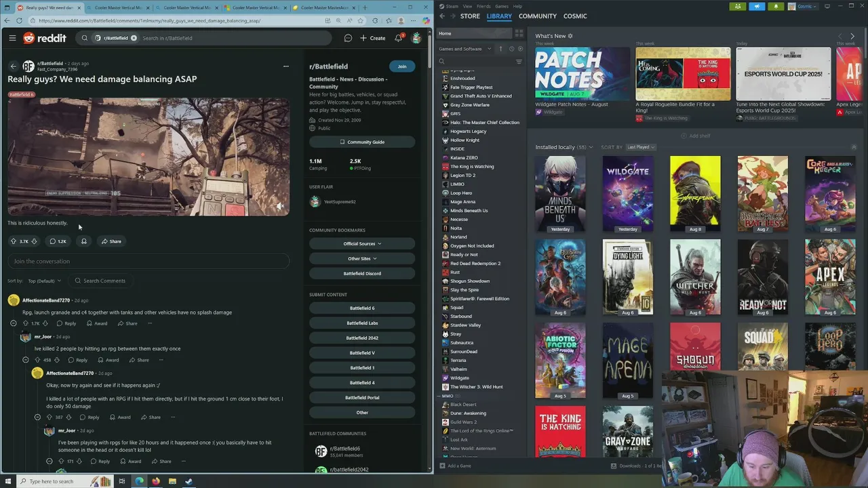This screenshot has height=488, width=868.
Task: Open Steam Games menu
Action: coord(502,6)
